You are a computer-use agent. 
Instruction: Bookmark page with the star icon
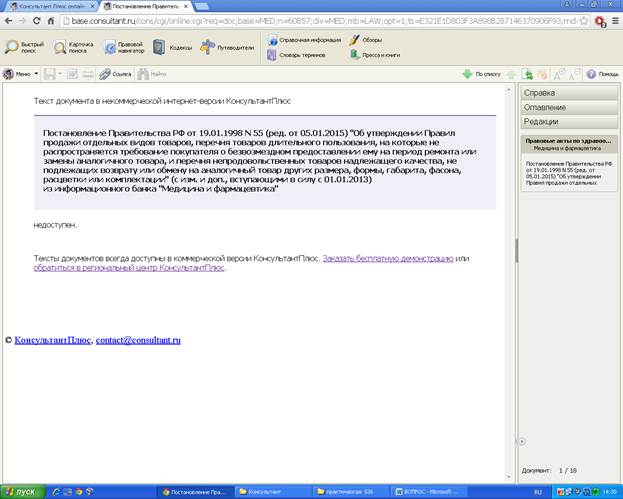tap(584, 21)
